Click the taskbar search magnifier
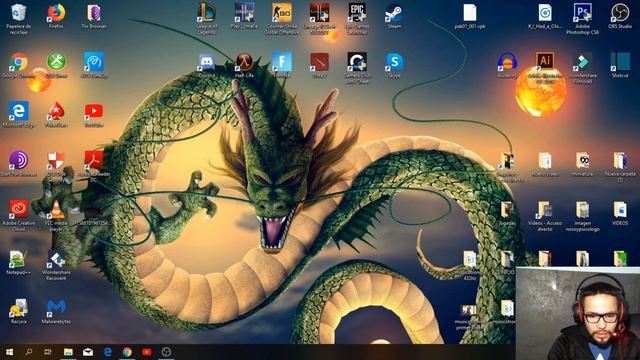Image resolution: width=640 pixels, height=360 pixels. point(29,352)
